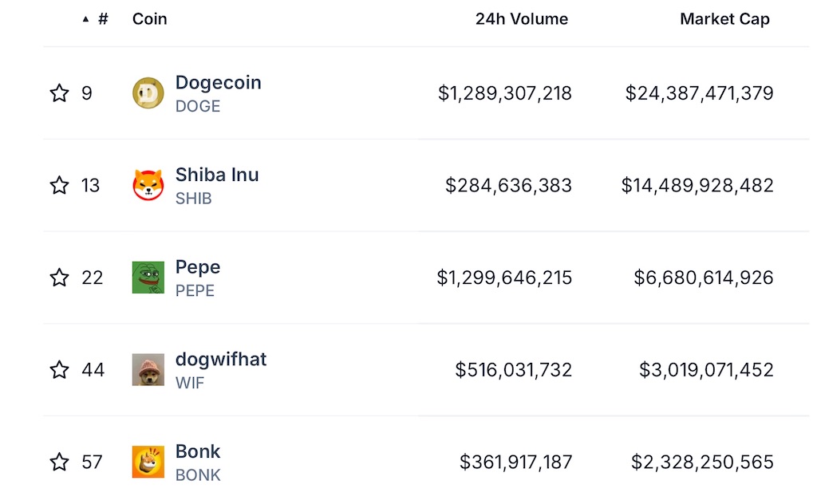Click the Bonk coin logo
817x504 pixels.
pos(148,462)
